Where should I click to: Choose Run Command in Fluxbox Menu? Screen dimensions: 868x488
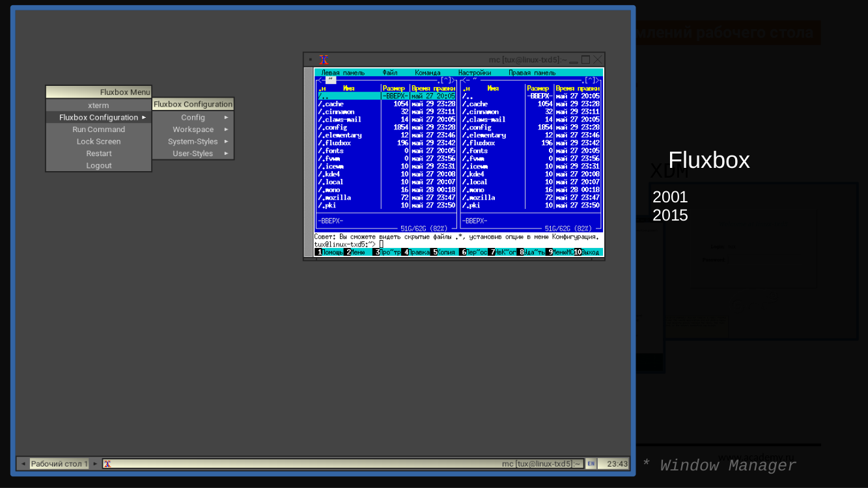click(x=98, y=129)
